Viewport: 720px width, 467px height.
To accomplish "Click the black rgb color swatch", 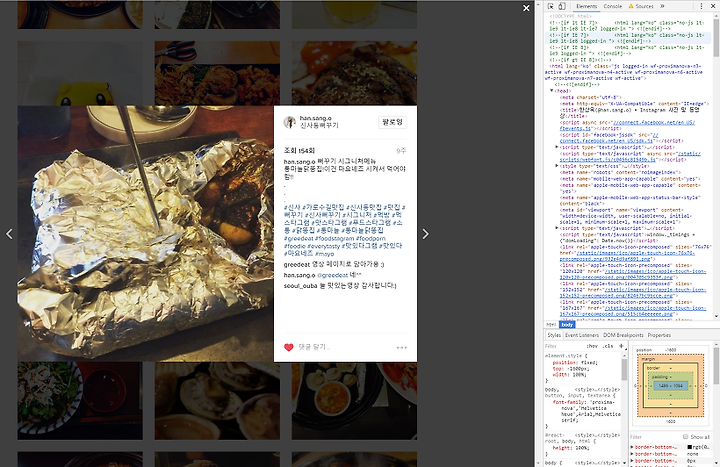I will 690,447.
